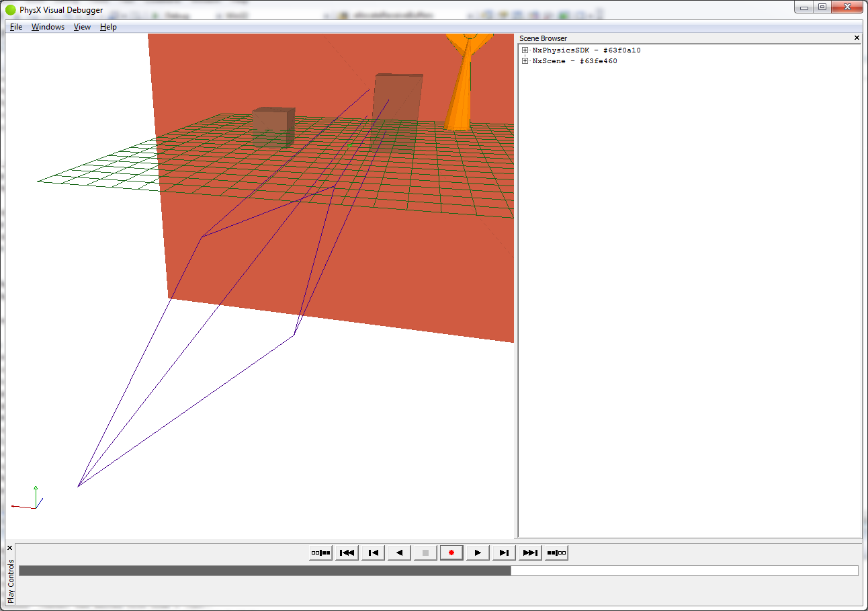Click the playback timeline progress bar
The height and width of the screenshot is (611, 868).
tap(438, 571)
